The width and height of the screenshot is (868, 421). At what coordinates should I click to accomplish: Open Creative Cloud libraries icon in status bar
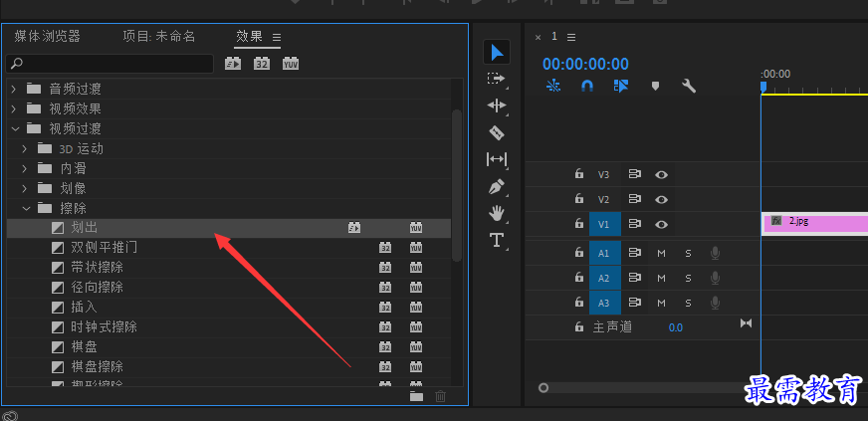(x=11, y=415)
